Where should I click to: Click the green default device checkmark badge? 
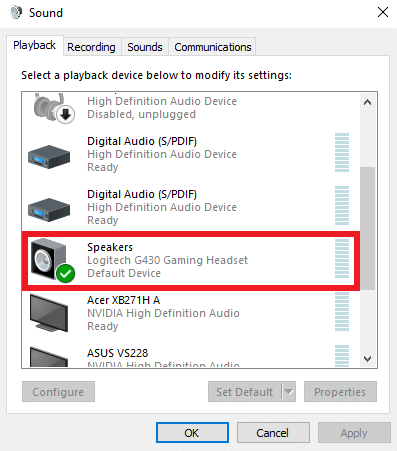tap(65, 273)
